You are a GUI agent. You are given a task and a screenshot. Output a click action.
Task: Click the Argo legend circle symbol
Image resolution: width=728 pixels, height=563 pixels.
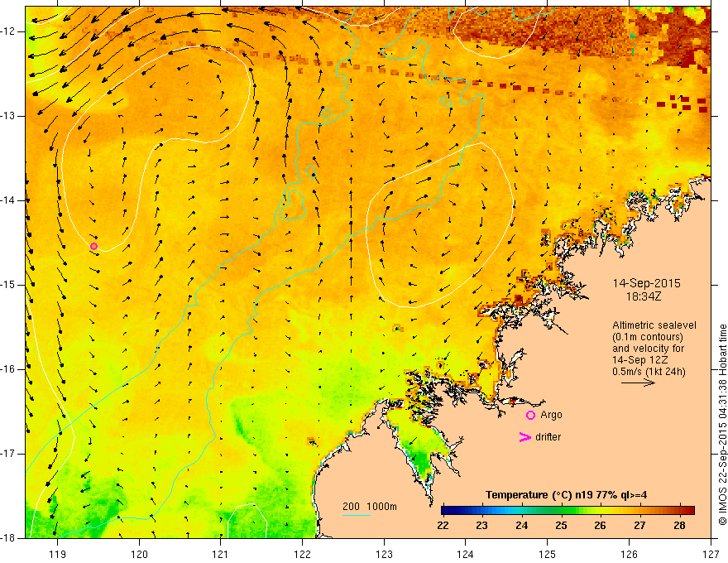pyautogui.click(x=530, y=415)
